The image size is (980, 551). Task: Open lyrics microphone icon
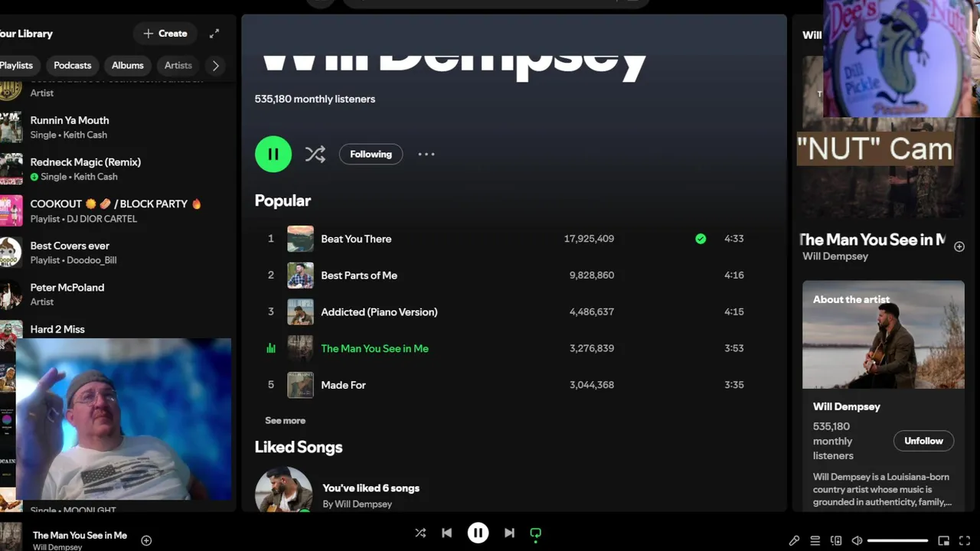pos(794,541)
